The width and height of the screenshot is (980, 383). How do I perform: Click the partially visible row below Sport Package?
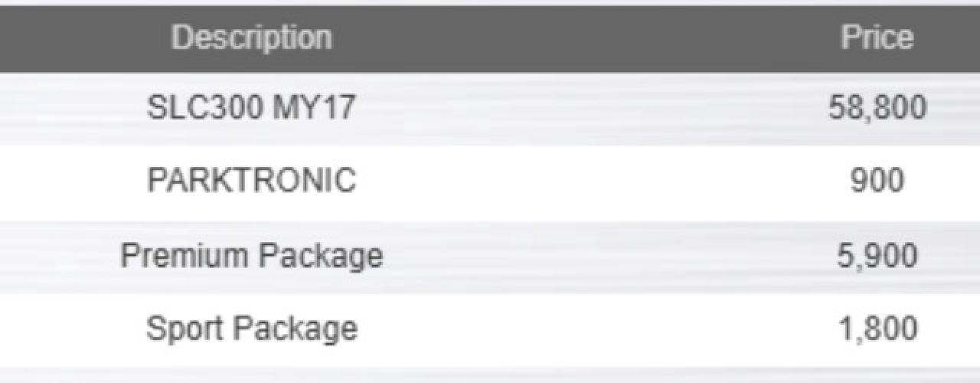point(490,375)
